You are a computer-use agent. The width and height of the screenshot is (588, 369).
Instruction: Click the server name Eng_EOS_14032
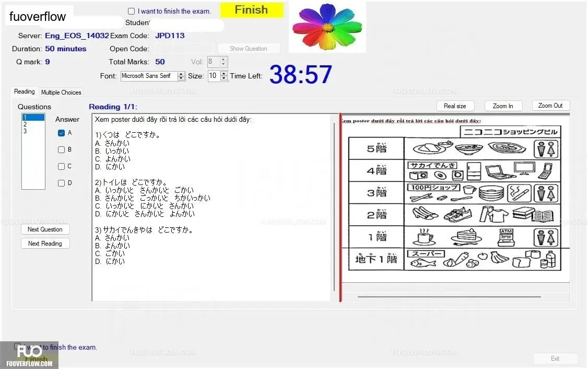pos(77,36)
